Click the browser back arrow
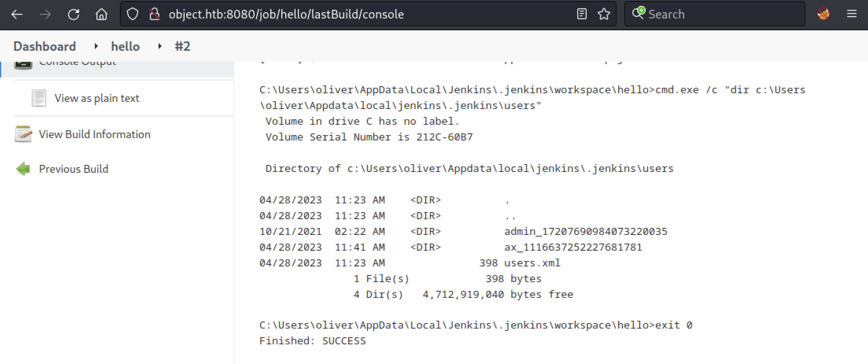Image resolution: width=868 pixels, height=364 pixels. coord(17,15)
